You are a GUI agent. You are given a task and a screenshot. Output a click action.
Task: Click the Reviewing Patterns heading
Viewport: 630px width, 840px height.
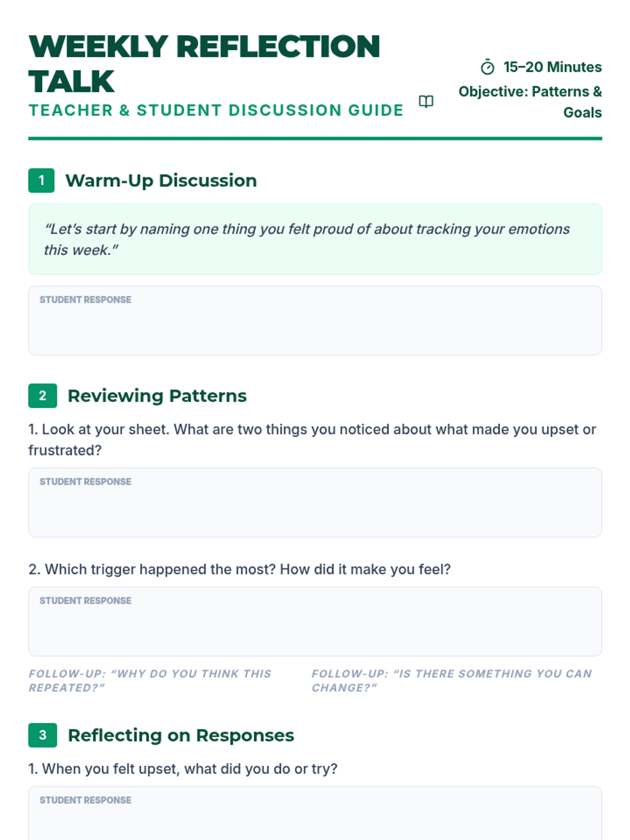[157, 396]
